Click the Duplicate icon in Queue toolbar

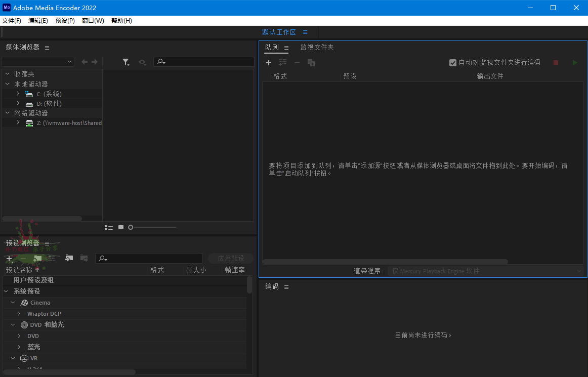point(311,63)
